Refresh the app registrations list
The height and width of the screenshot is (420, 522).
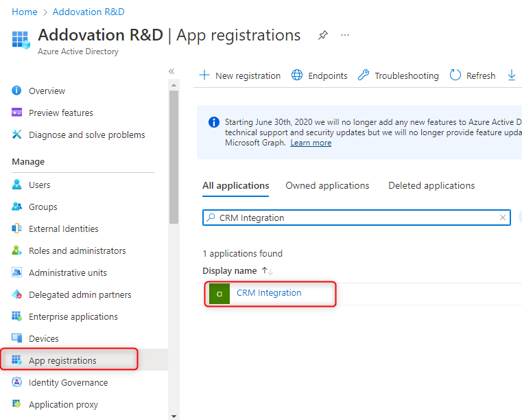coord(473,75)
